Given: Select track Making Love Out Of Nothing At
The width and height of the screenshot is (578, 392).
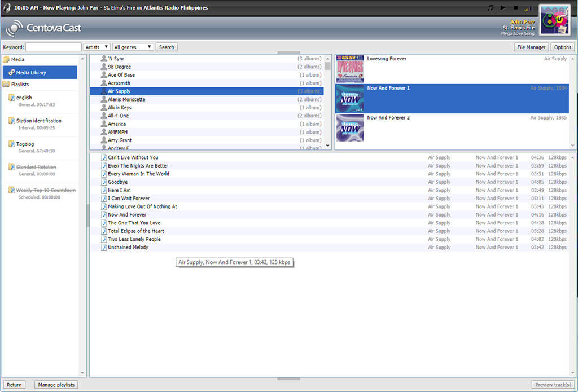Looking at the screenshot, I should click(x=329, y=206).
